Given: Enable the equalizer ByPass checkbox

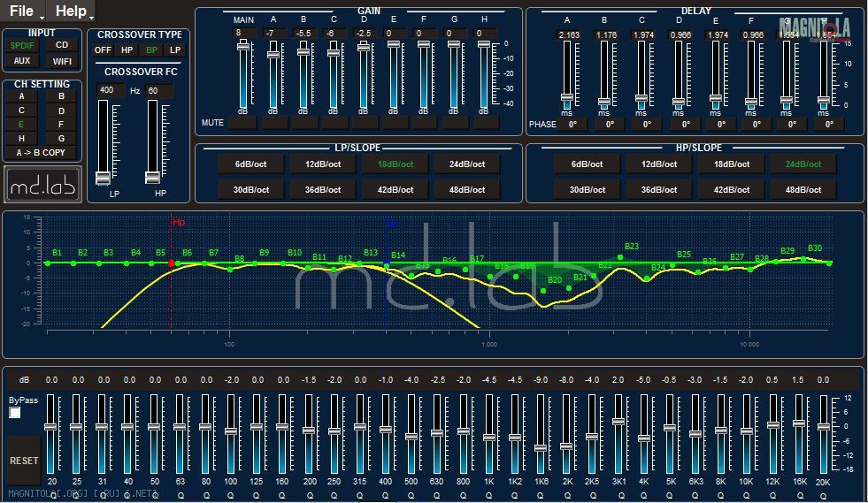Looking at the screenshot, I should [x=15, y=413].
